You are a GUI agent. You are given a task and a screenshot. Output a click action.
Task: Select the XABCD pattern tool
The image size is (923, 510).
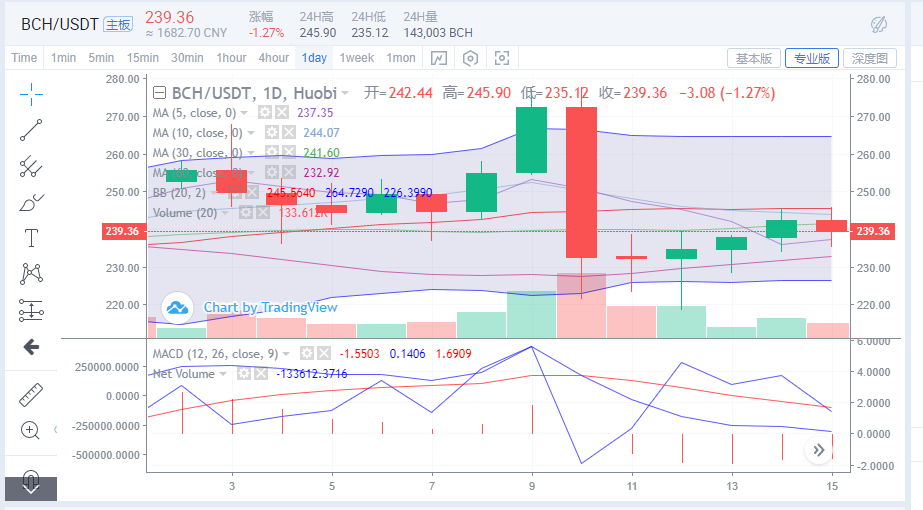[x=31, y=274]
